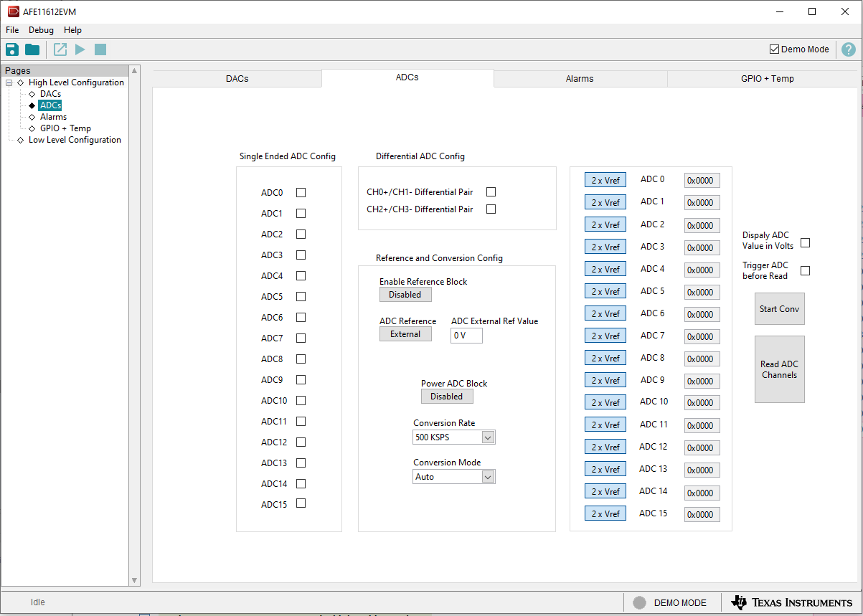Image resolution: width=863 pixels, height=616 pixels.
Task: Open the help question mark icon
Action: 848,49
